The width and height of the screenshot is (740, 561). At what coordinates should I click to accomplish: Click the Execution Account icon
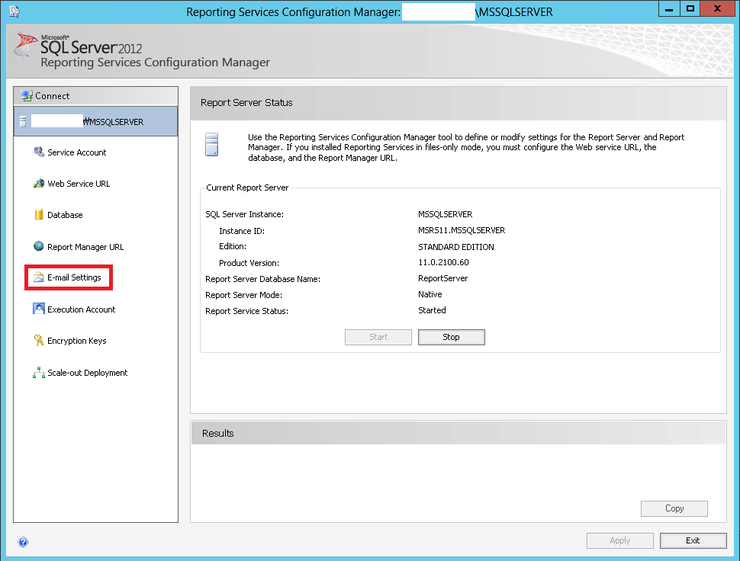(39, 310)
